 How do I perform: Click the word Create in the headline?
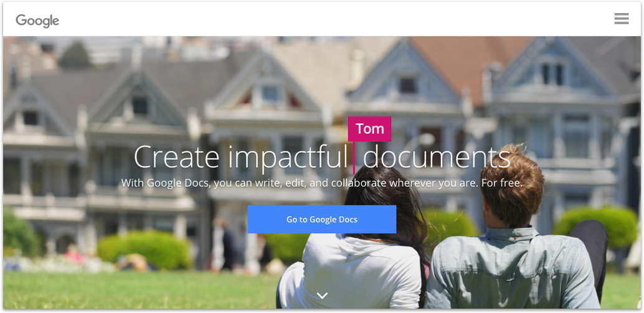[x=178, y=157]
